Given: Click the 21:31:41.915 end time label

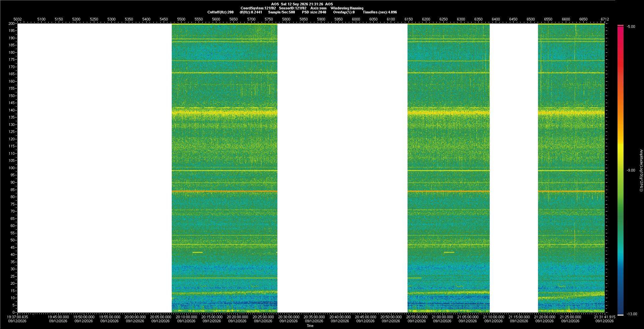Looking at the screenshot, I should [604, 317].
